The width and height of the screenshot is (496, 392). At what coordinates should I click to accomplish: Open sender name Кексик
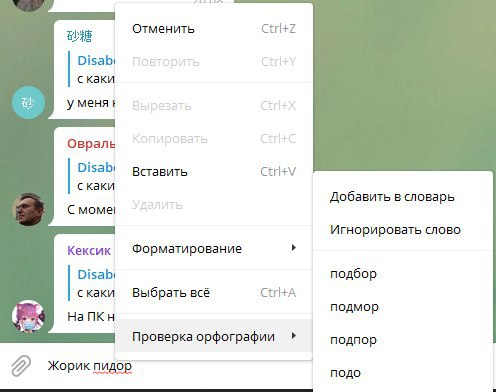pyautogui.click(x=89, y=250)
